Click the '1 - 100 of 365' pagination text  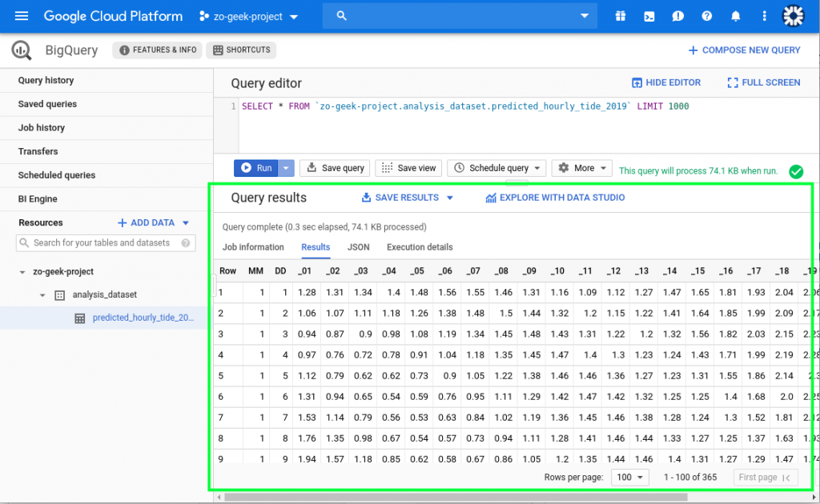(x=690, y=478)
